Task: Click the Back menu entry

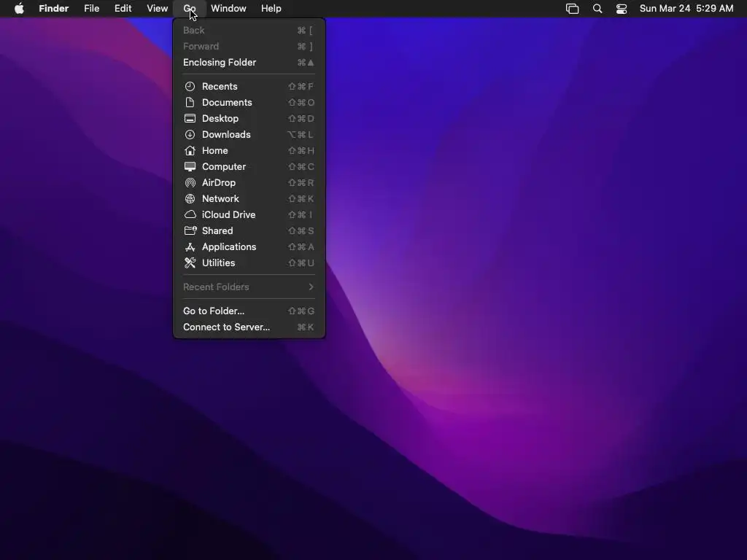Action: 249,31
